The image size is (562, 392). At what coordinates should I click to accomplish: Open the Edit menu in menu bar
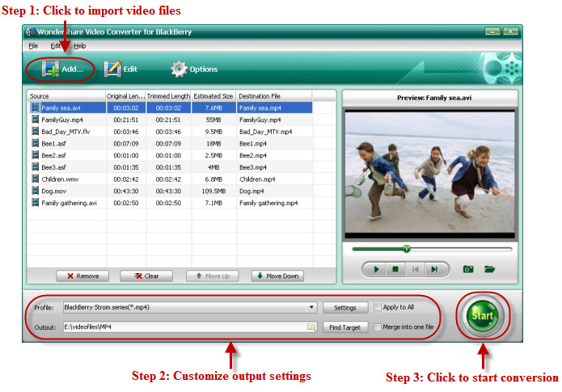[x=55, y=46]
